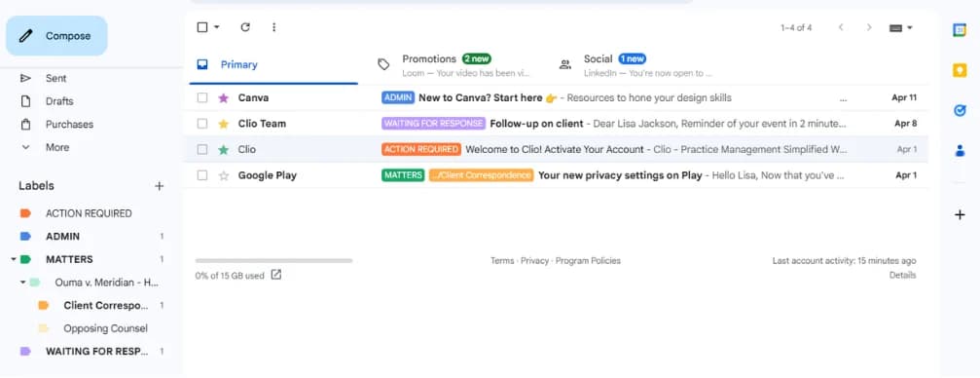Click the MATTERS tag on Google Play email

tap(403, 175)
